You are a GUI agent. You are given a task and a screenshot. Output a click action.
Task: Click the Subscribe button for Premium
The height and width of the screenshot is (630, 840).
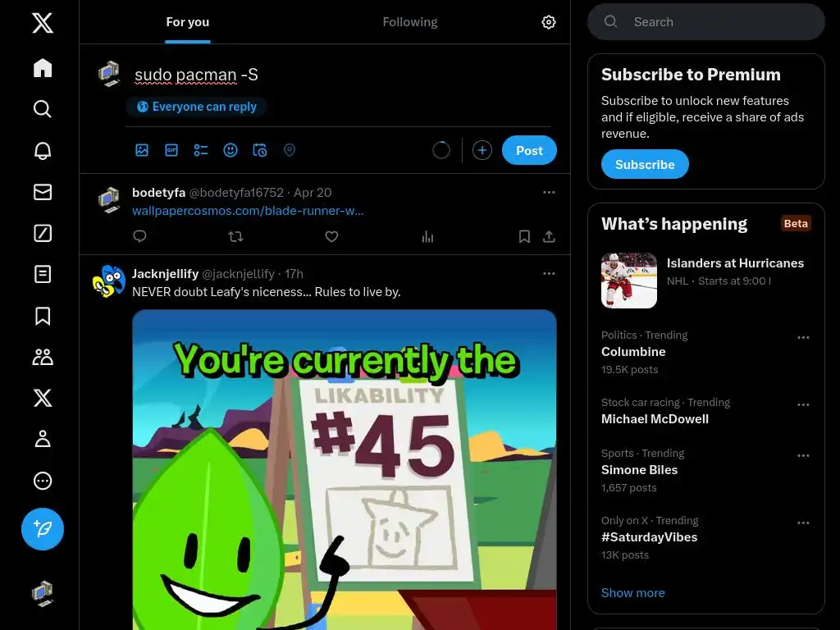tap(645, 164)
